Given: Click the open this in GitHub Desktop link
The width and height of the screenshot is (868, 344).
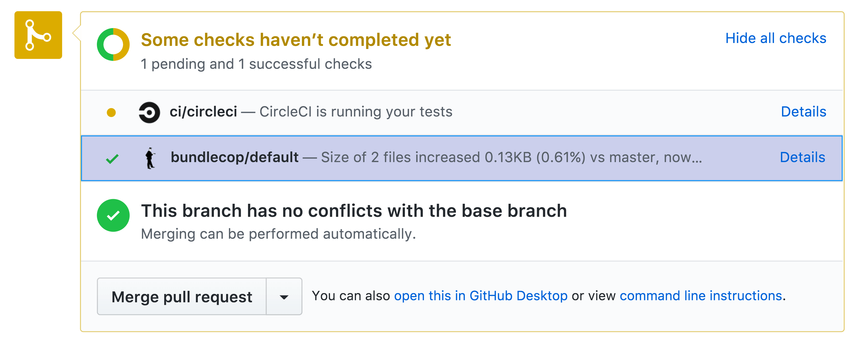Looking at the screenshot, I should [480, 296].
